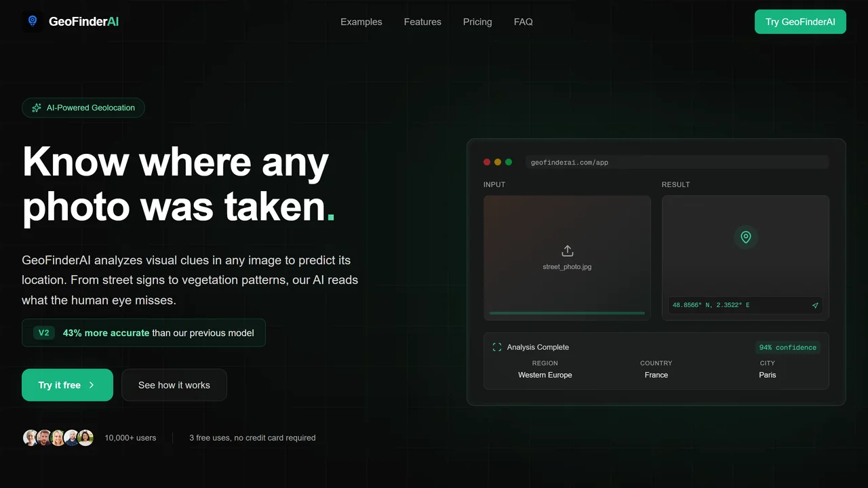The image size is (868, 488).
Task: Click the REGION column label
Action: click(545, 363)
